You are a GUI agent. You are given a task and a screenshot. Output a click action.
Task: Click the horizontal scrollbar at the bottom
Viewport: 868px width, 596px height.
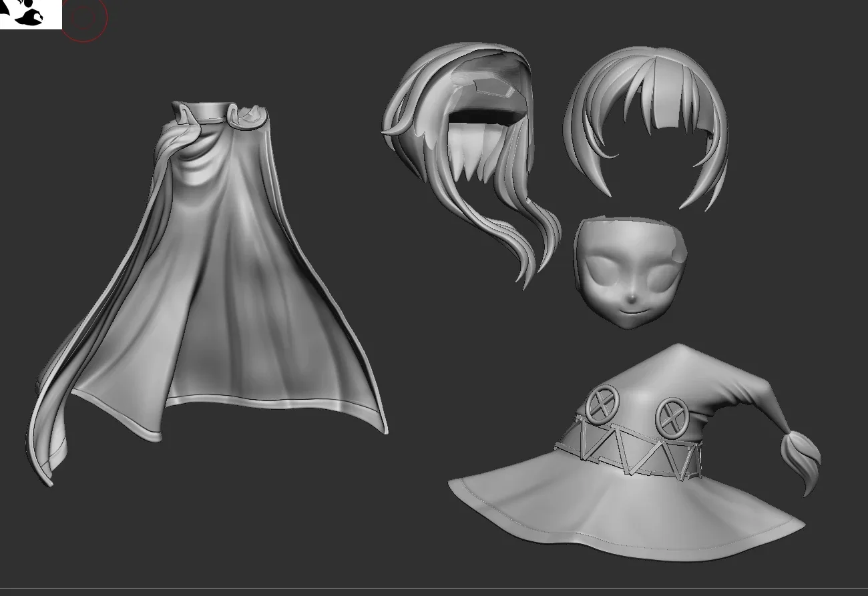pos(434,591)
